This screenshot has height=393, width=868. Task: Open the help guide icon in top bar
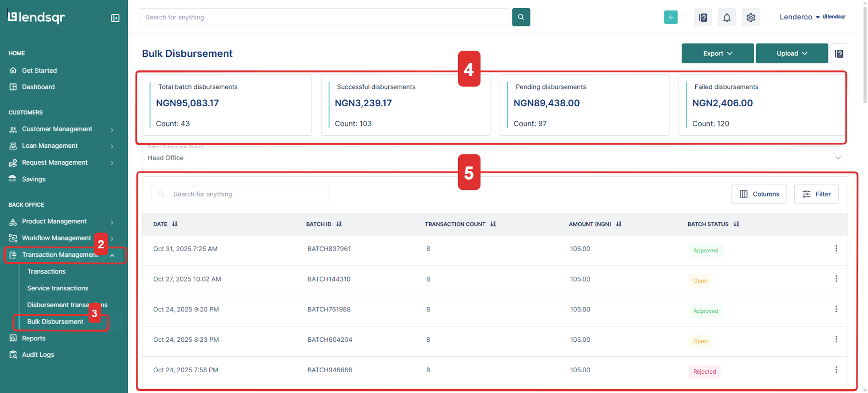[703, 18]
